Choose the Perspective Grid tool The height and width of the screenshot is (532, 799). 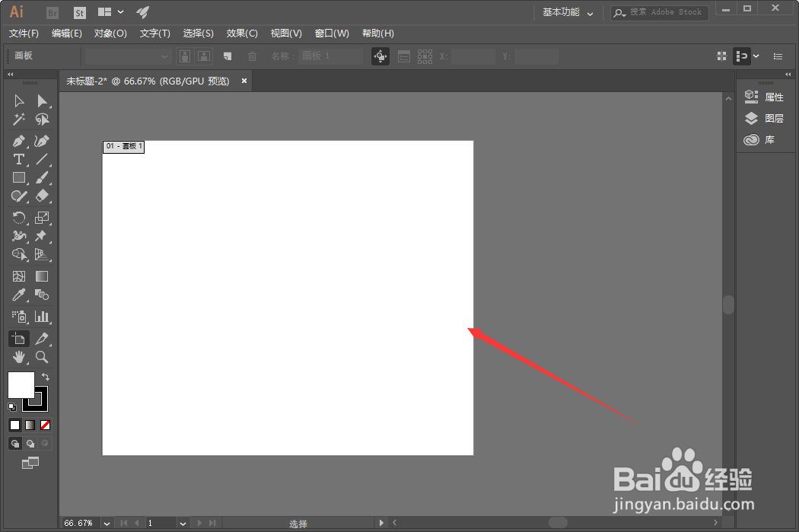click(x=42, y=254)
